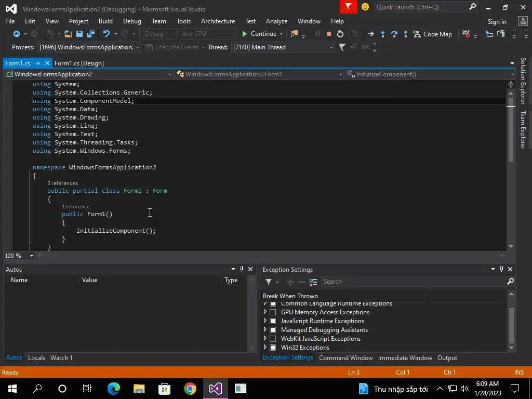The height and width of the screenshot is (399, 532).
Task: Click the breakpoints toolbar icon with red dot
Action: tap(466, 34)
